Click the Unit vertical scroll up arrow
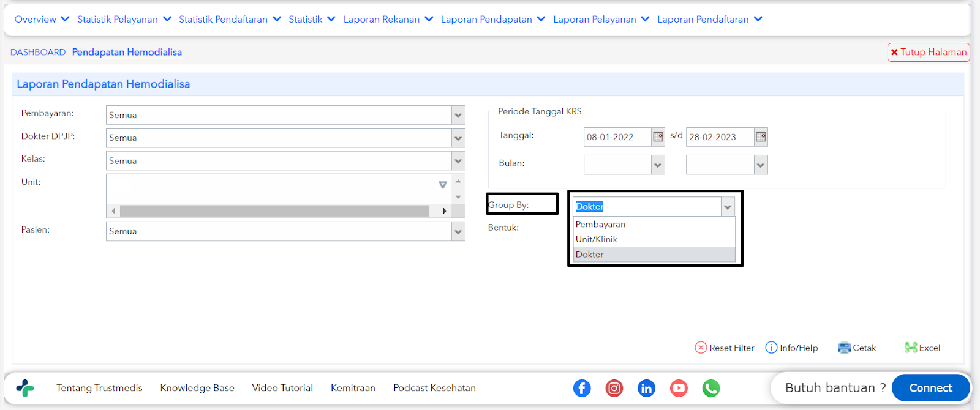 tap(458, 181)
